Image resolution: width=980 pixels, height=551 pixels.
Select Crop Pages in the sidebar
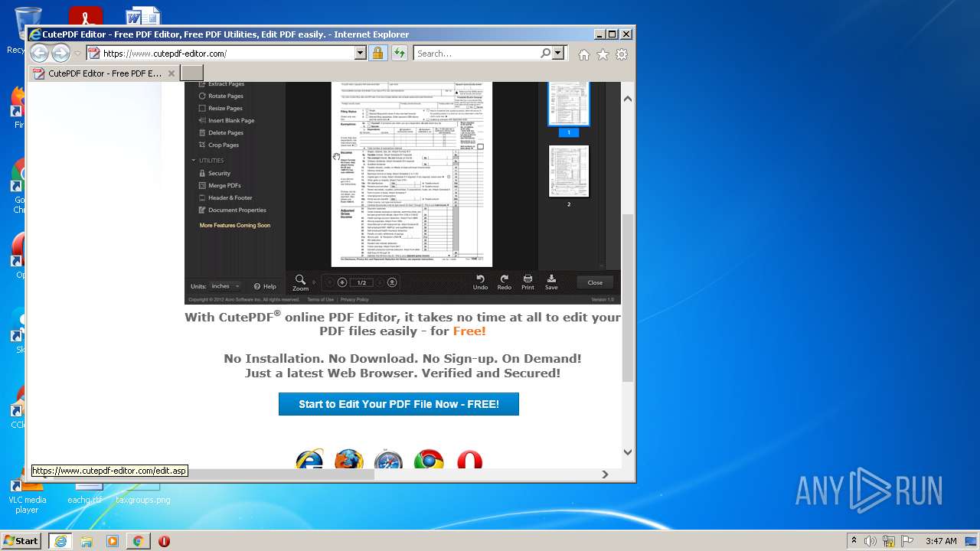219,145
